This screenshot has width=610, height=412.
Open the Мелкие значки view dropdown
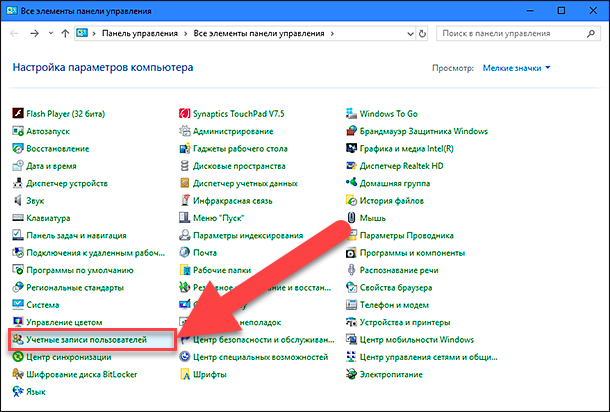pos(516,68)
